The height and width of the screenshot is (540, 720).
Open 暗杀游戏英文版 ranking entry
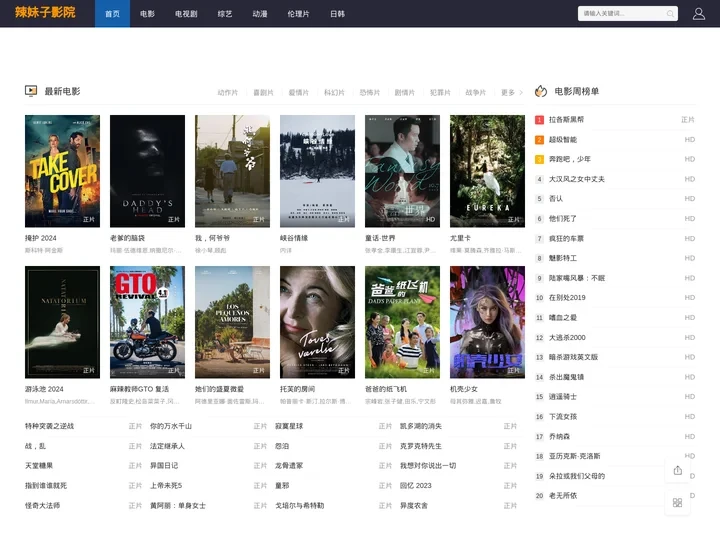point(574,357)
